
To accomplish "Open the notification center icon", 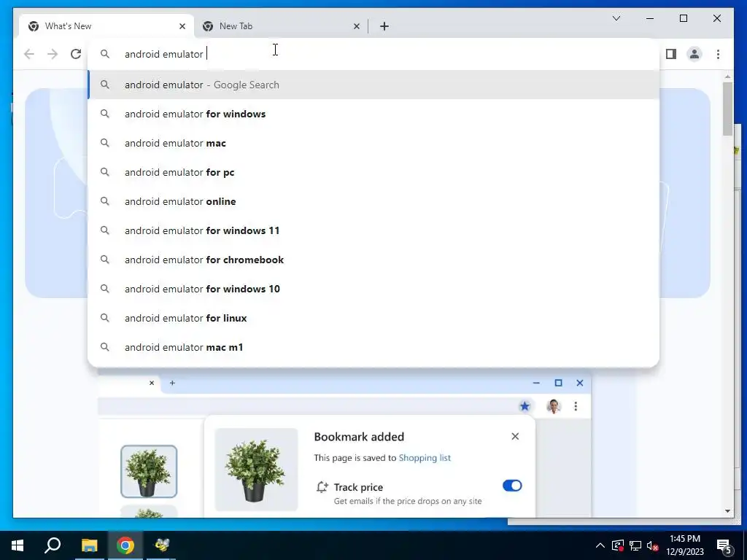I will pos(724,546).
